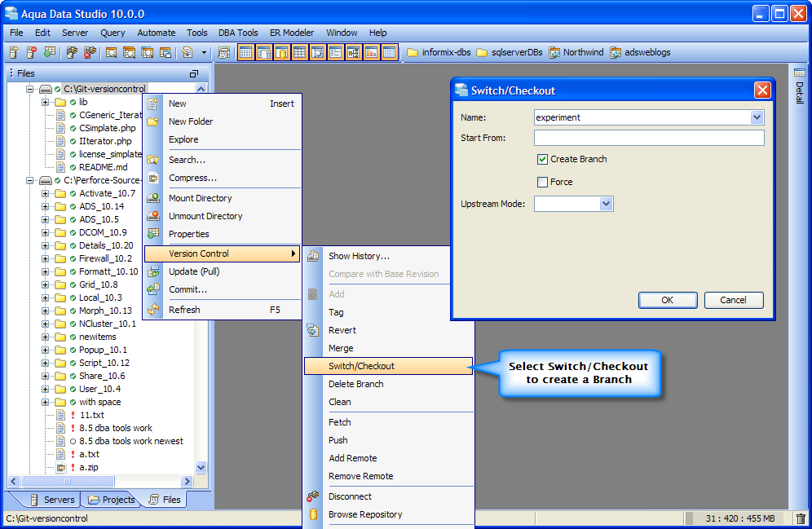Click the server icon with red minus

[x=32, y=52]
